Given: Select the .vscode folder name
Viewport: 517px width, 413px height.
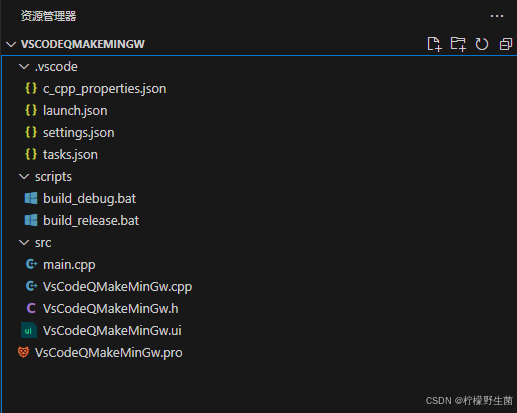Looking at the screenshot, I should (56, 67).
